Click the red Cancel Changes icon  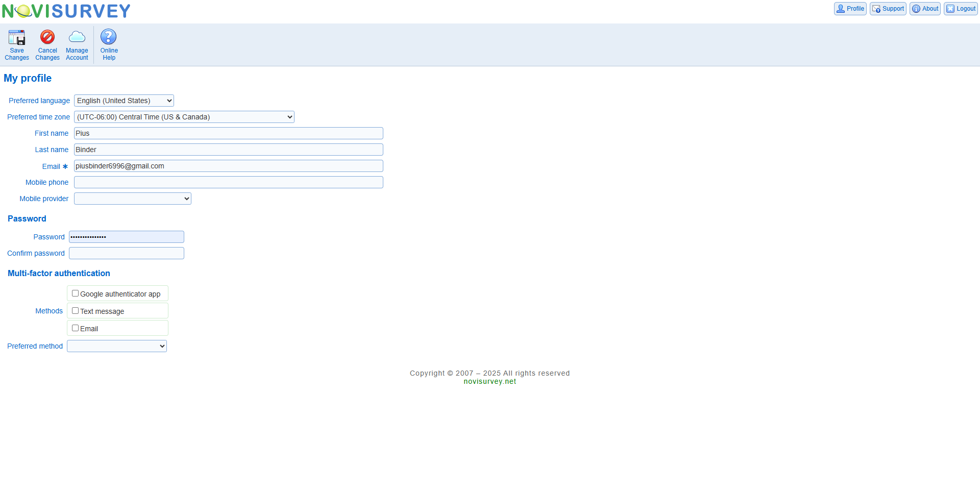(x=47, y=37)
